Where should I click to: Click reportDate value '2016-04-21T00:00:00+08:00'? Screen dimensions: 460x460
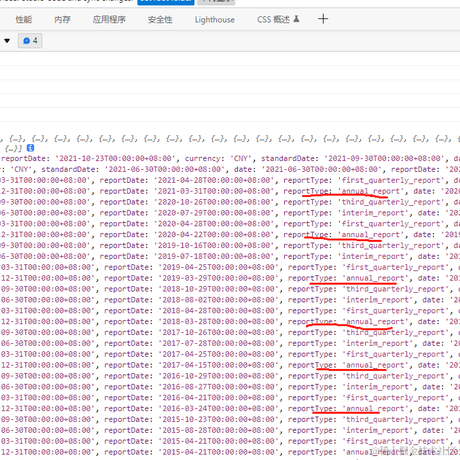click(219, 398)
